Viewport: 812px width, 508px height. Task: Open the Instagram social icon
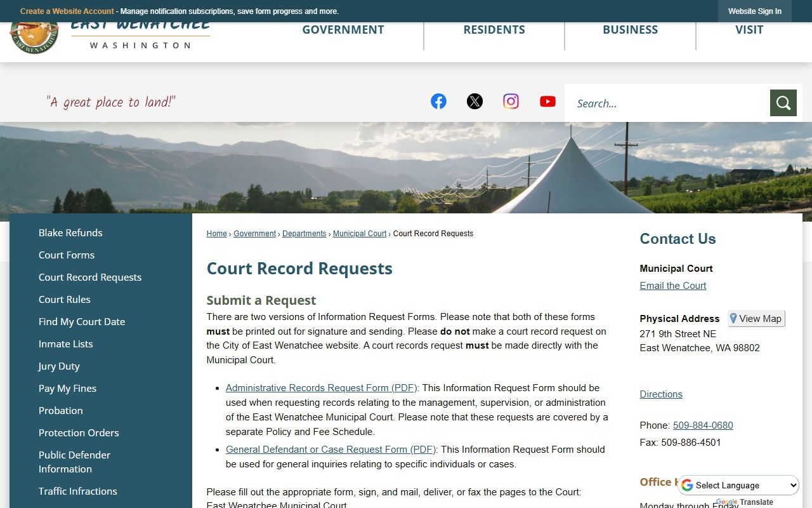click(x=511, y=101)
